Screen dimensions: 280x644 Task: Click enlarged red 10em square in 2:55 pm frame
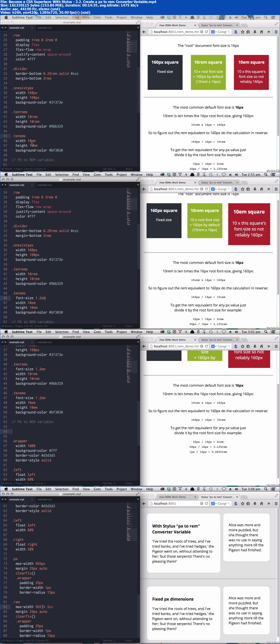(249, 224)
